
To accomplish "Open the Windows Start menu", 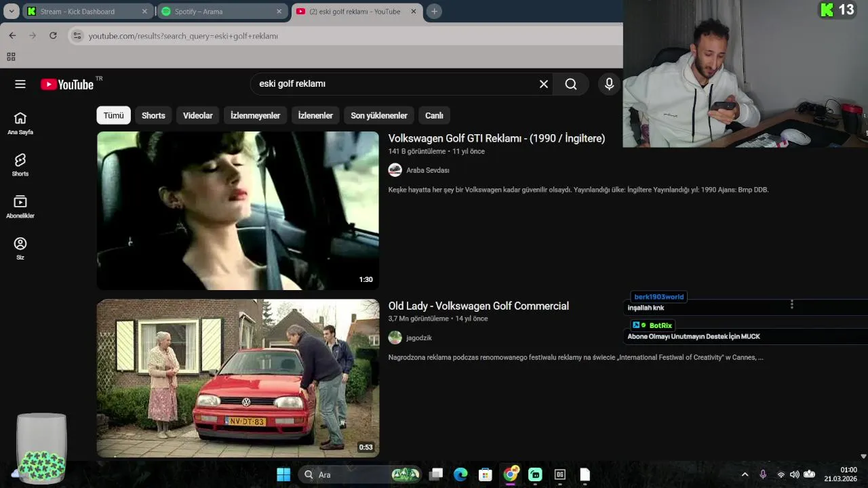I will click(283, 474).
